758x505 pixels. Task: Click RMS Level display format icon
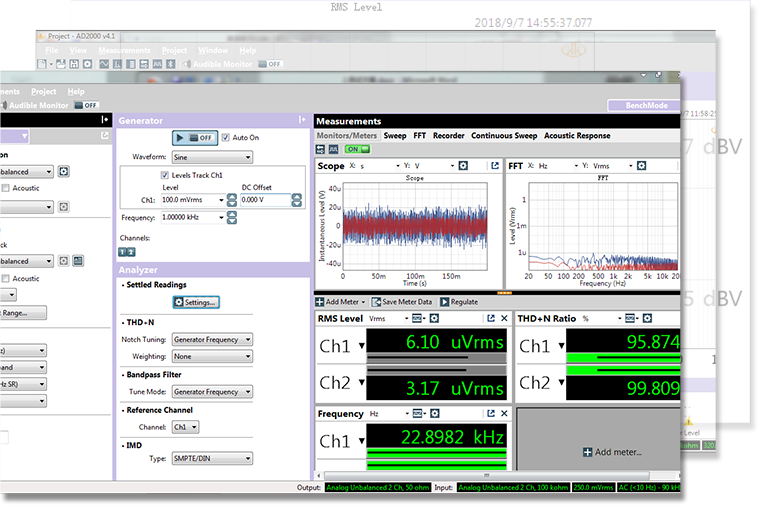pyautogui.click(x=418, y=318)
